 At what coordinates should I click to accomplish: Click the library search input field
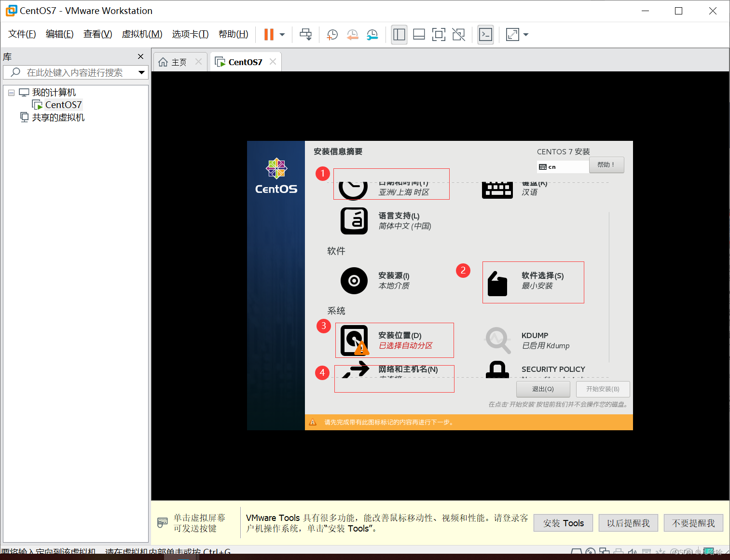72,72
